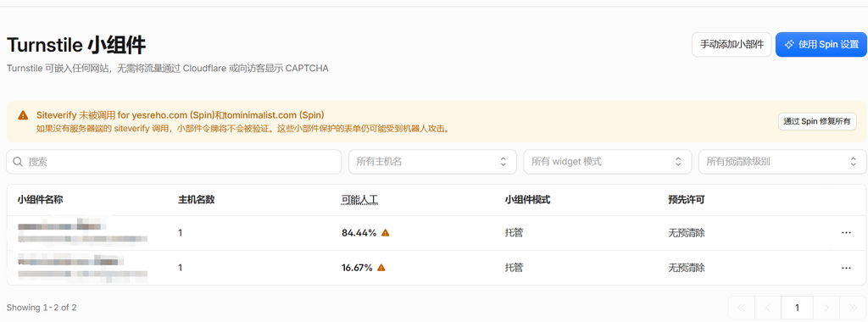This screenshot has width=868, height=322.
Task: Open the 所有 widget 模式 dropdown
Action: click(x=607, y=162)
